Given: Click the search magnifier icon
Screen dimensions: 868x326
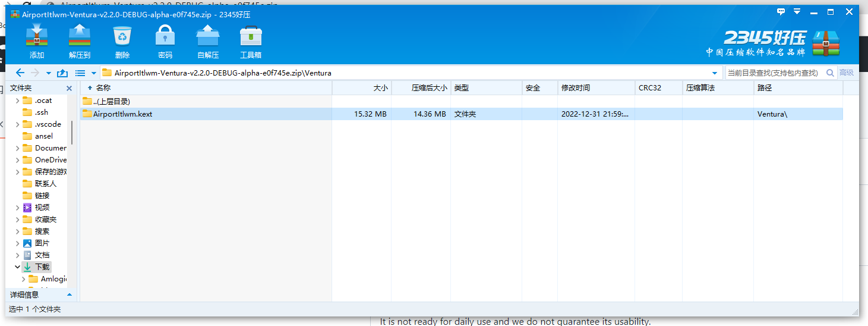Looking at the screenshot, I should pos(829,73).
